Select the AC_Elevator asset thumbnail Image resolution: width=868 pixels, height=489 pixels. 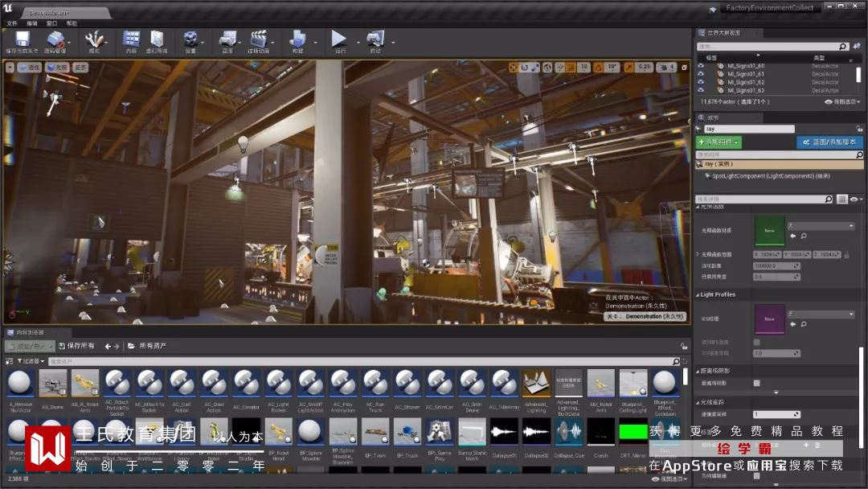246,384
